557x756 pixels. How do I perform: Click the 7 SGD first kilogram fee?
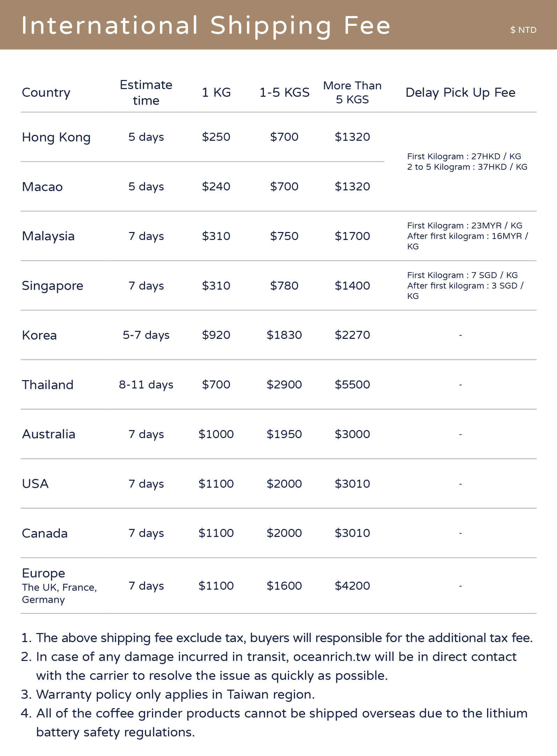[462, 275]
